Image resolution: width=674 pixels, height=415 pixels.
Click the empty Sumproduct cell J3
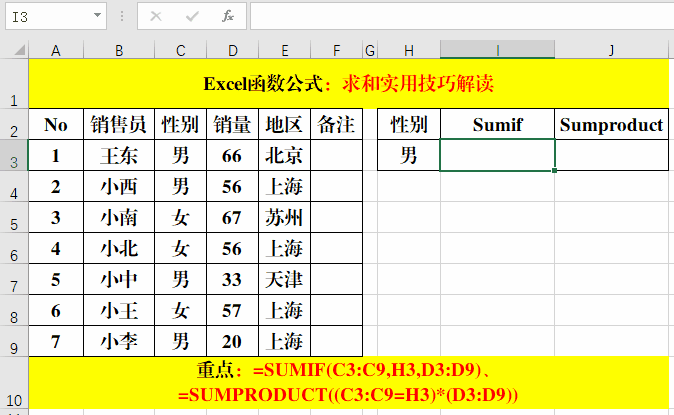611,155
